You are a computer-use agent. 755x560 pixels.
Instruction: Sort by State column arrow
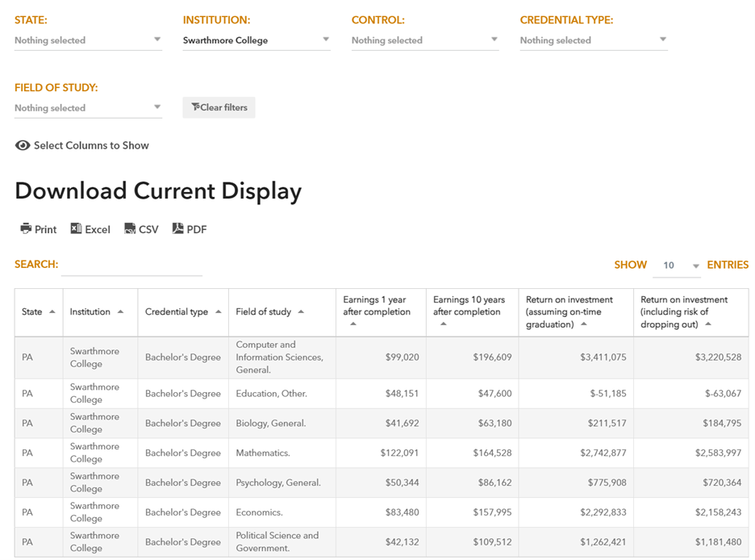tap(52, 311)
